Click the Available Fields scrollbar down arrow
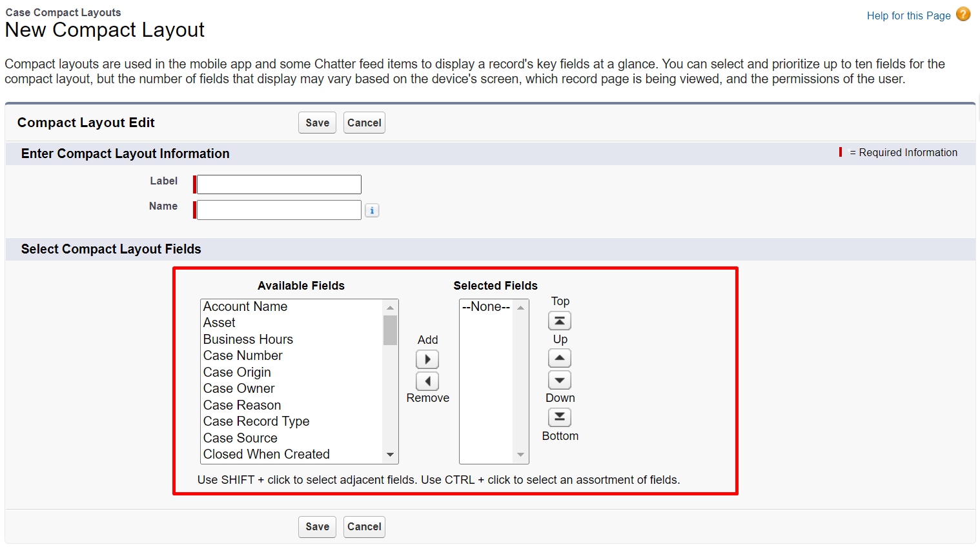The width and height of the screenshot is (980, 547). click(390, 454)
